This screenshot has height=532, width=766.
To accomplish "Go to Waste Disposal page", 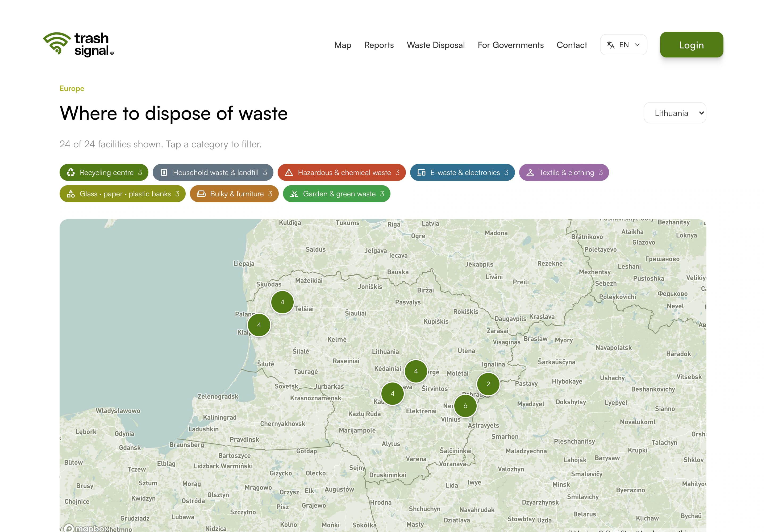I will (436, 45).
